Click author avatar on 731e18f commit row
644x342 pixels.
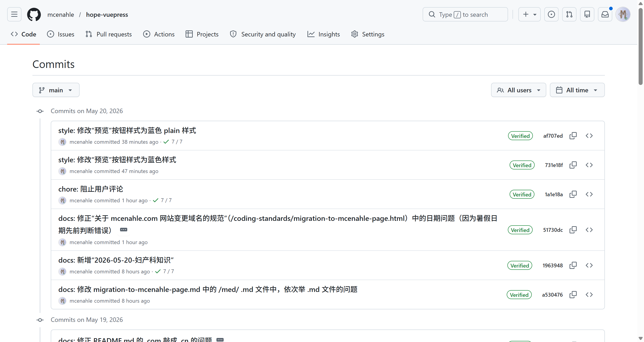(x=63, y=171)
